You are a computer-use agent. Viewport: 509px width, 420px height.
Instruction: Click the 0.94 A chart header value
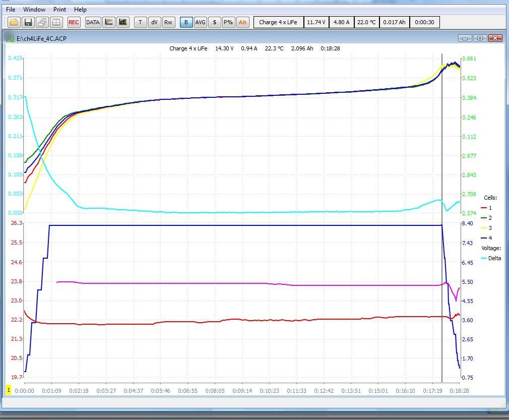coord(249,48)
